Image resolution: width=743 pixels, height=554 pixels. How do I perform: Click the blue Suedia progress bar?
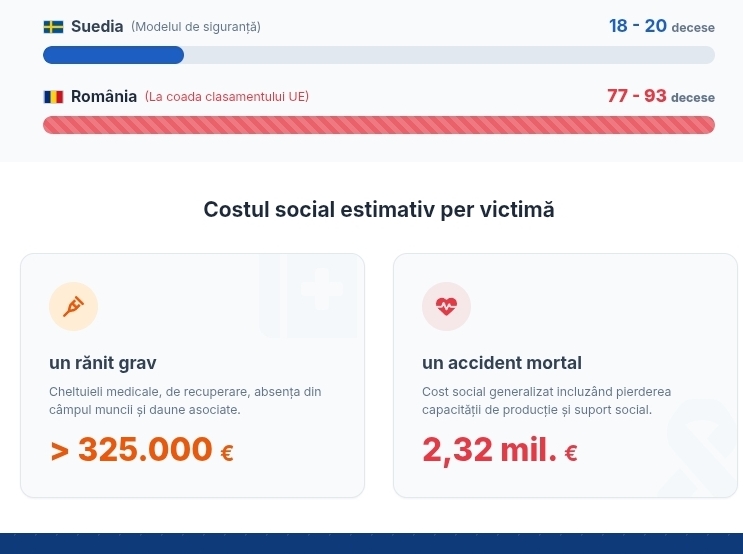(x=113, y=55)
